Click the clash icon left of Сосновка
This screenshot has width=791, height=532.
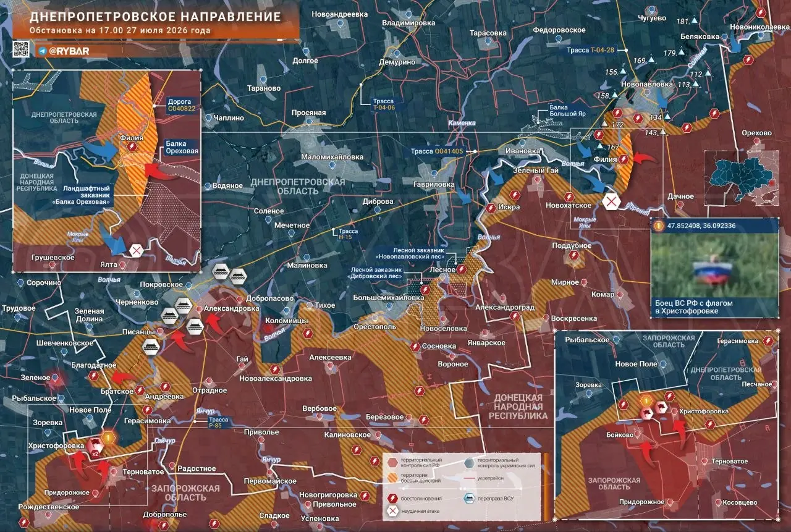[417, 346]
